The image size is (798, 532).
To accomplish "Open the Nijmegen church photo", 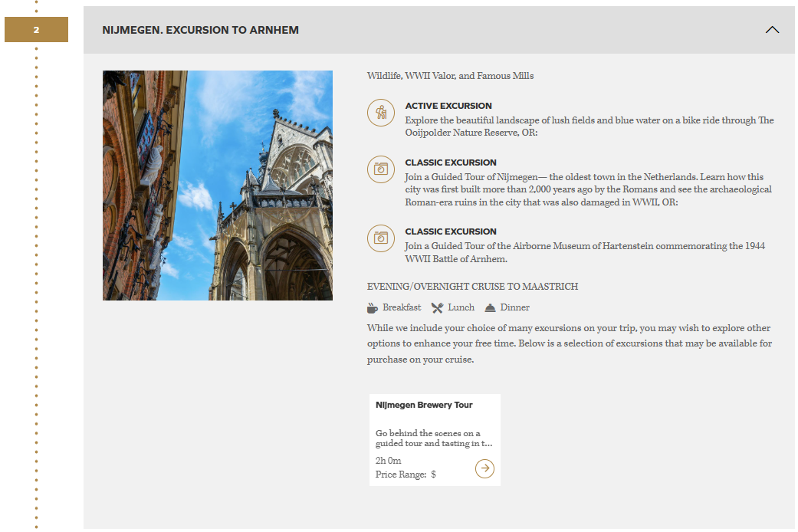I will [x=218, y=186].
